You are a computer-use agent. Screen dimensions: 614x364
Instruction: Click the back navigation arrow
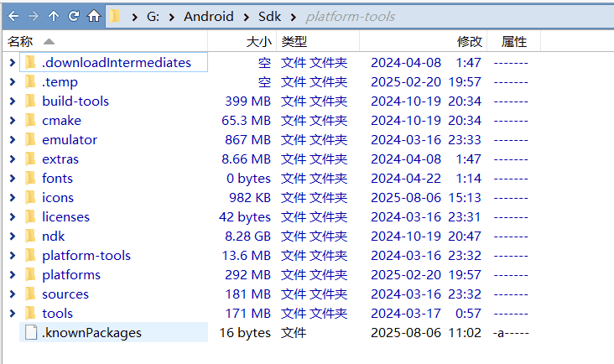point(13,16)
